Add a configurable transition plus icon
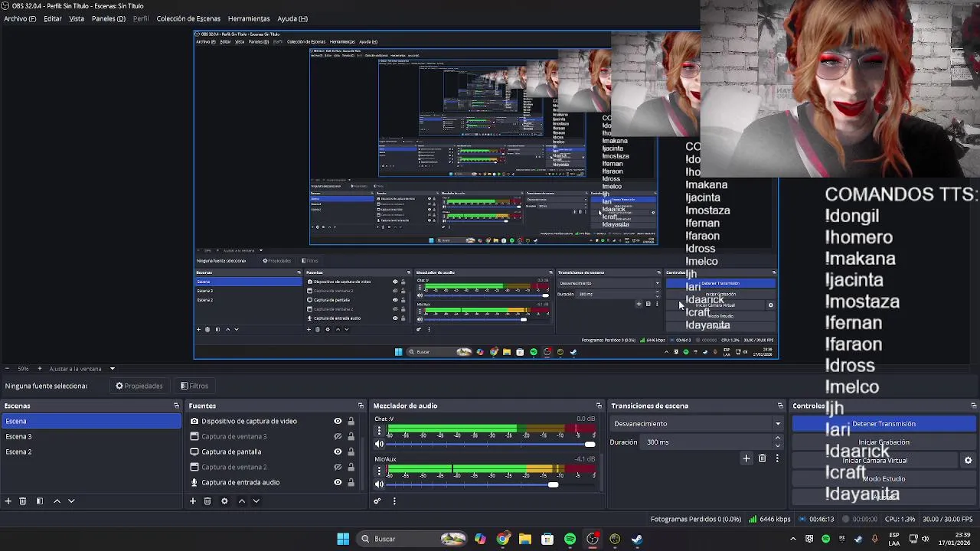The height and width of the screenshot is (551, 980). pos(746,458)
